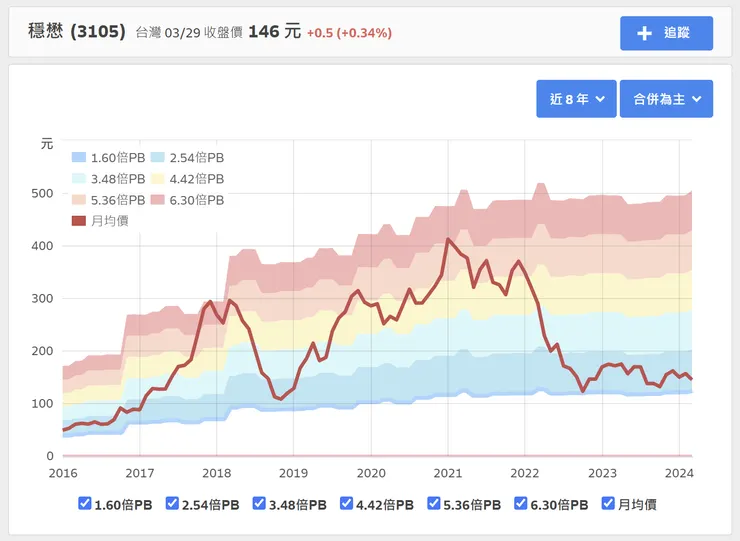Click the 穩懋 (3105) stock title
Viewport: 740px width, 541px height.
[77, 32]
